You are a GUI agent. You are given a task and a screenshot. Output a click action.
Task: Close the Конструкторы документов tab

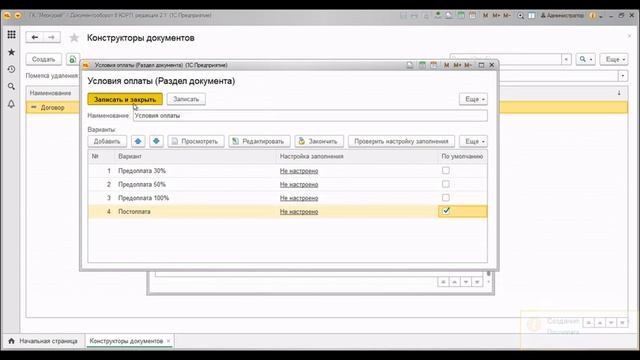click(169, 341)
